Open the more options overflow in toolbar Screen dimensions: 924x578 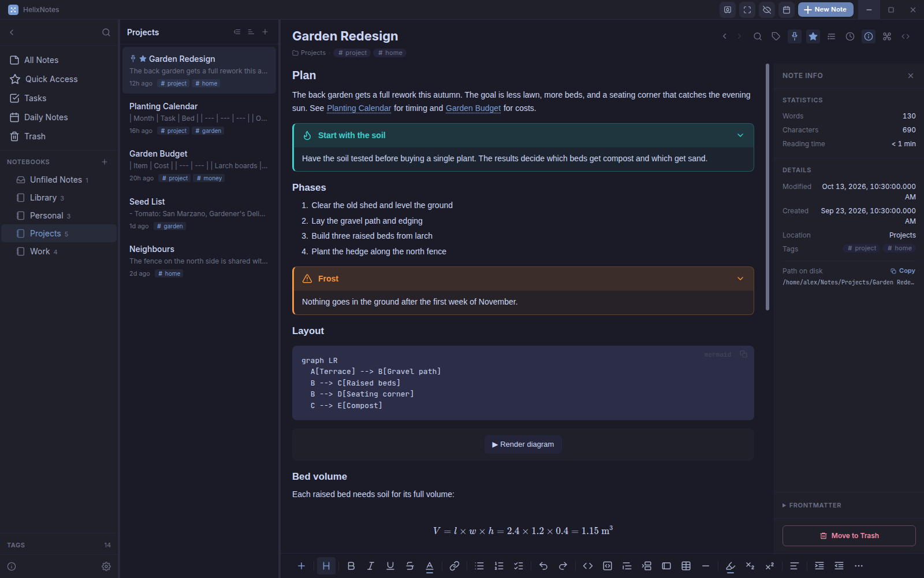[x=859, y=566]
